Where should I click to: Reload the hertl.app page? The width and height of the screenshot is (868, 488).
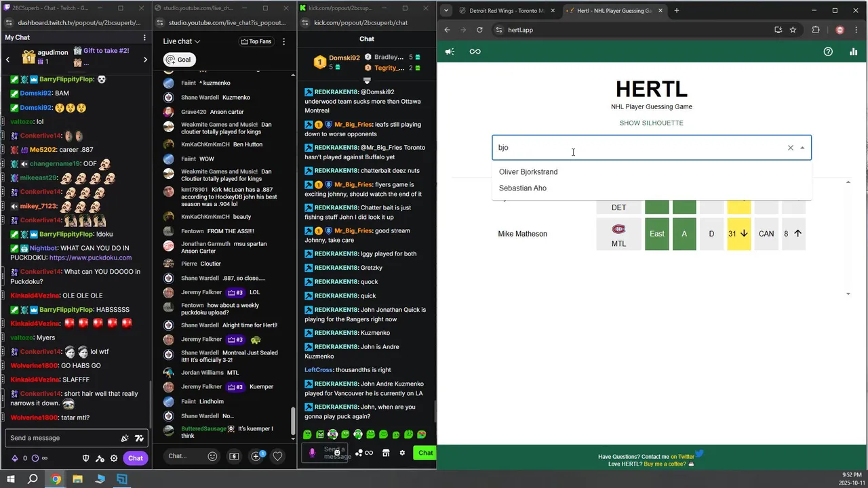479,30
